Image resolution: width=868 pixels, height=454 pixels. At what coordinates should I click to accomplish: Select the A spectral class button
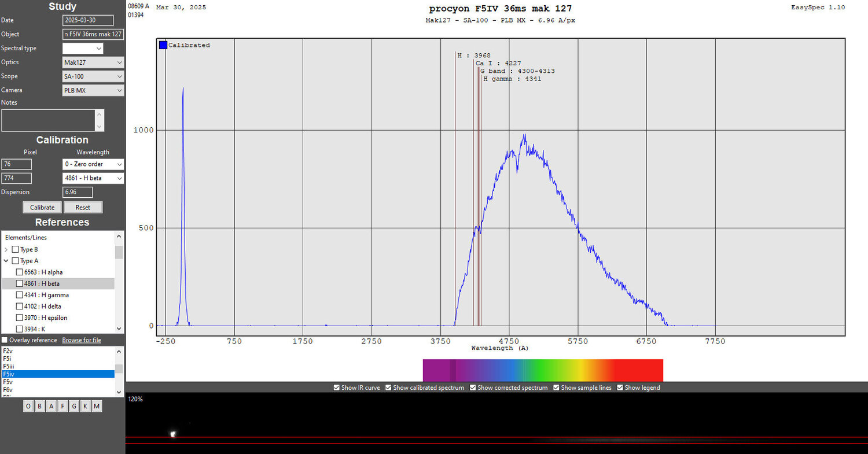click(x=51, y=407)
